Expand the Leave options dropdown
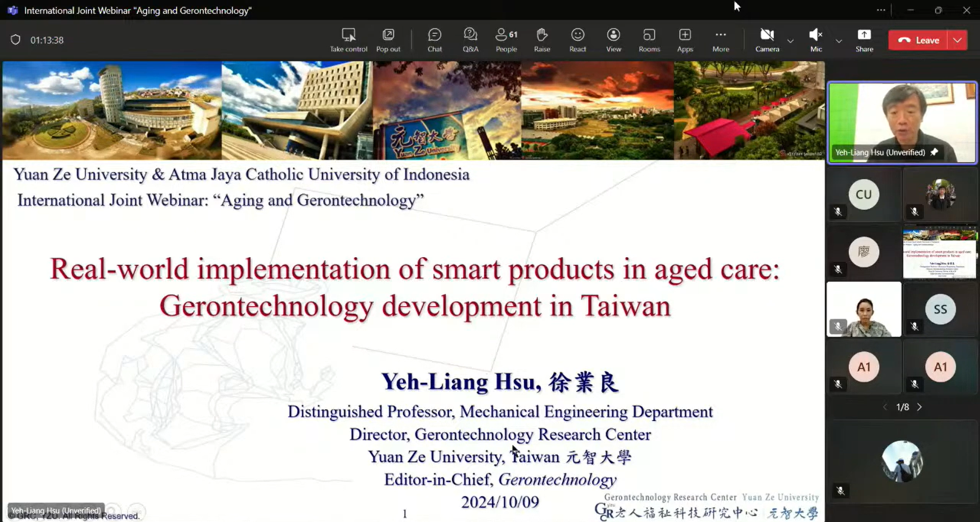Screen dimensions: 980x522 point(958,40)
